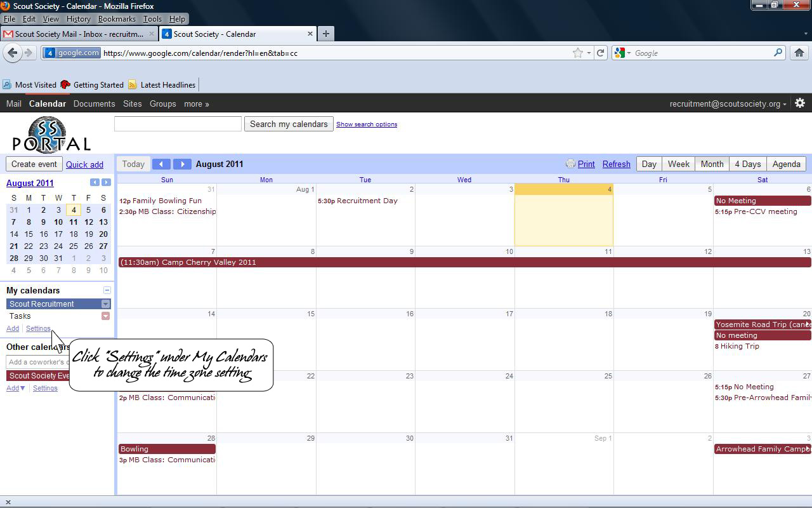Click the Add a coworker's calendar field
The height and width of the screenshot is (508, 812).
[x=38, y=362]
